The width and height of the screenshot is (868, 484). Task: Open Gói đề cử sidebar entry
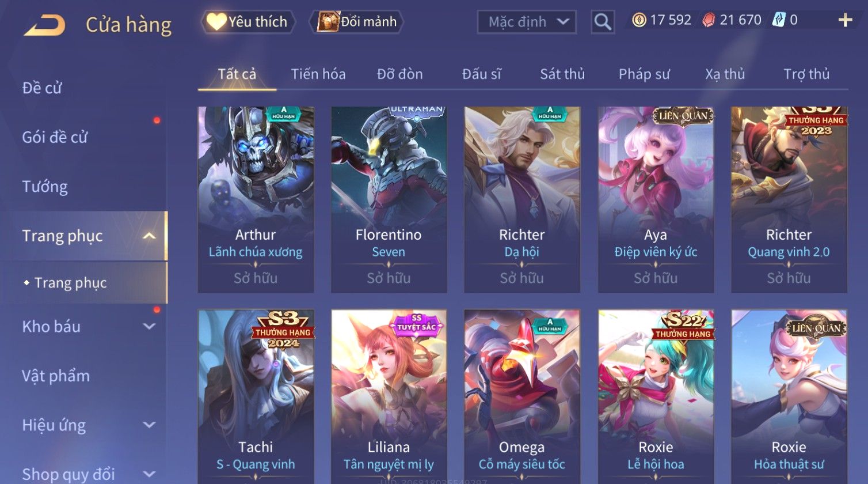point(55,137)
